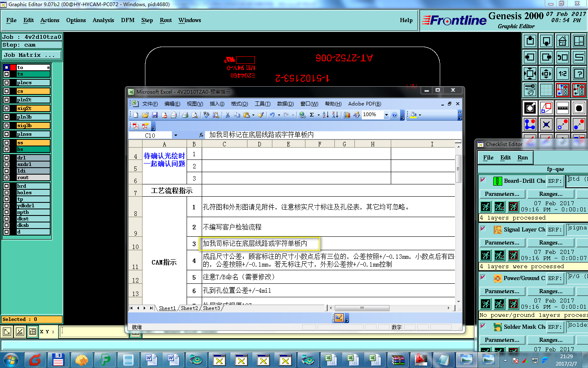Click the Excel Chart Wizard icon
Viewport: 588px width, 368px height.
(347, 115)
